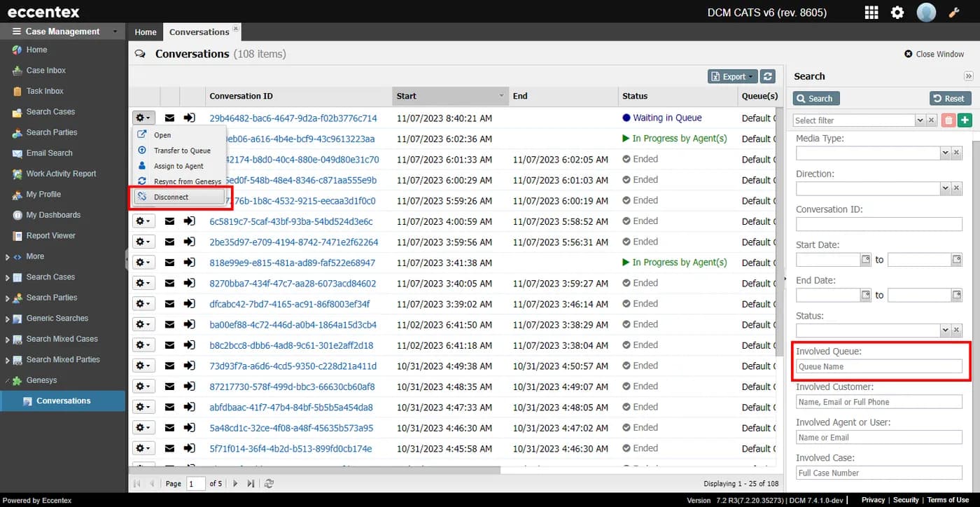Refresh the conversations list next to Export
This screenshot has height=507, width=980.
coord(768,77)
